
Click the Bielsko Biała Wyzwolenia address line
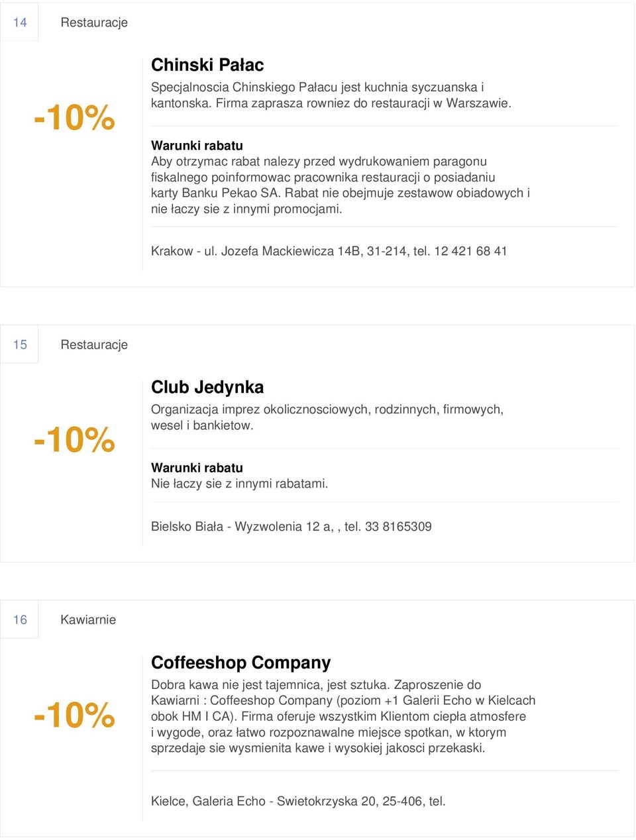tap(291, 527)
